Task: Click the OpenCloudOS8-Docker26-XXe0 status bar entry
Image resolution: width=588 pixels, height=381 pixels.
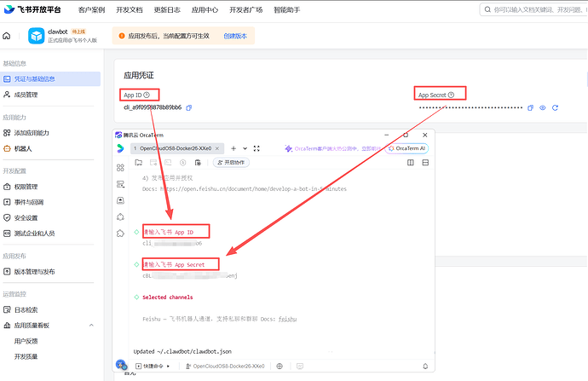Action: [225, 366]
